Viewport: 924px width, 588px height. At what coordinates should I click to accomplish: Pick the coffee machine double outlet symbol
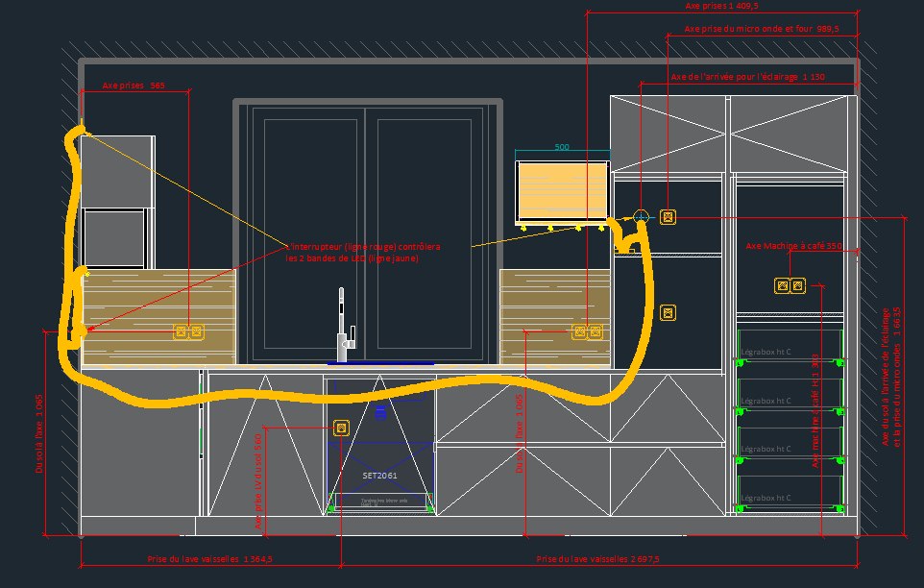coord(790,285)
